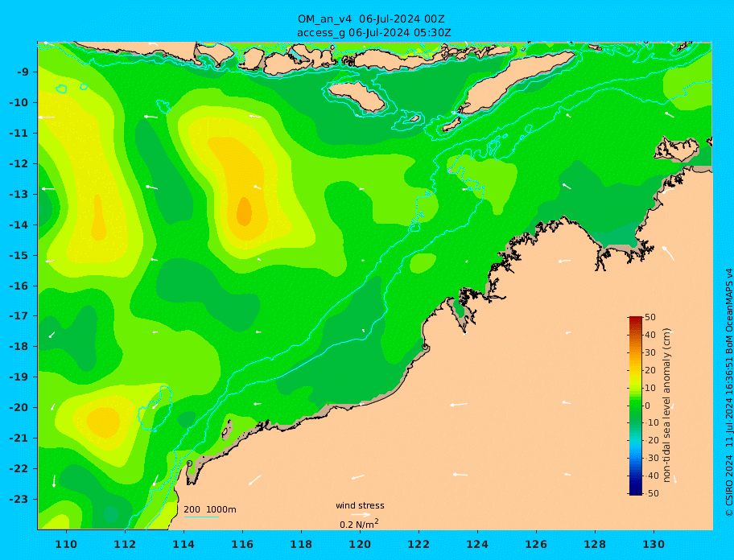Click the subtitle 'access_g 06-Jul-2024 05:30Z'

(373, 33)
